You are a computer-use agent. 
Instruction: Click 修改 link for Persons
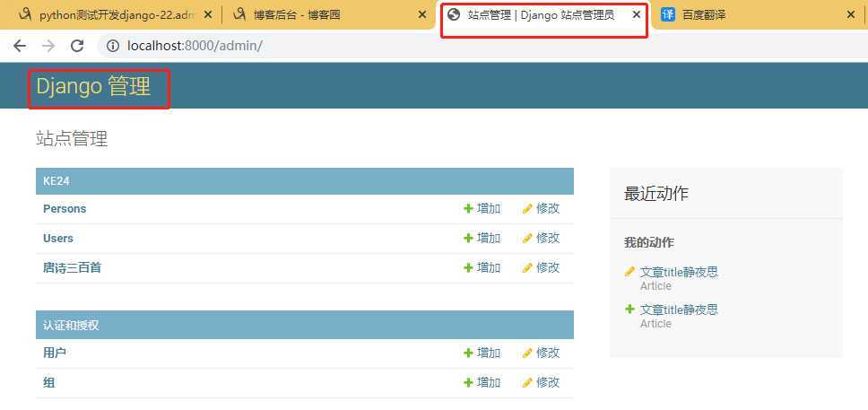[x=548, y=208]
